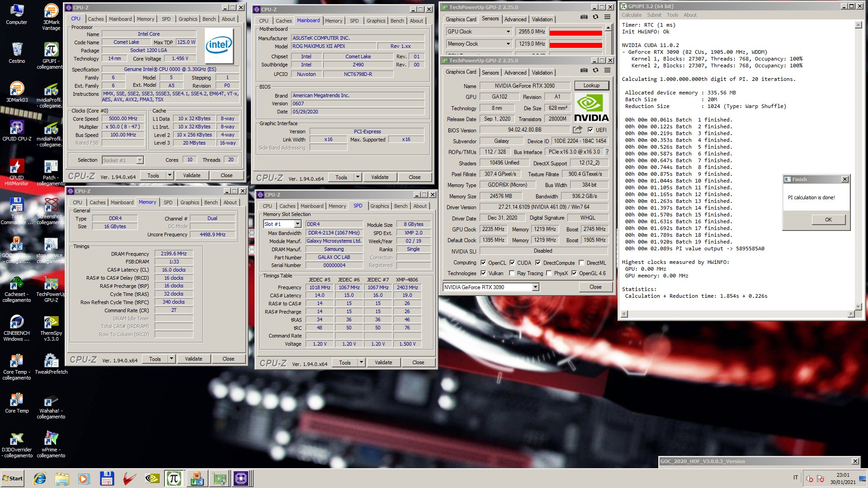Open the CINEBENCH Windows desktop icon
The image size is (868, 488).
(x=17, y=328)
